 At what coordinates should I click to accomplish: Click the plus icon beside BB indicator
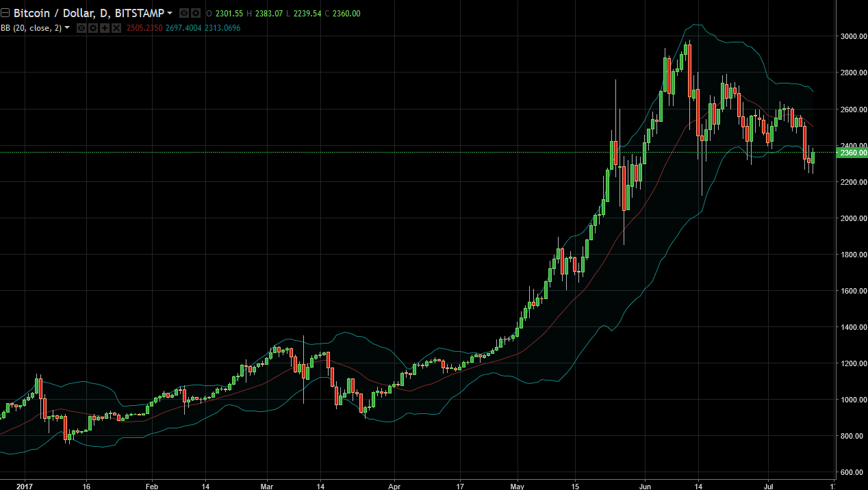pos(104,28)
